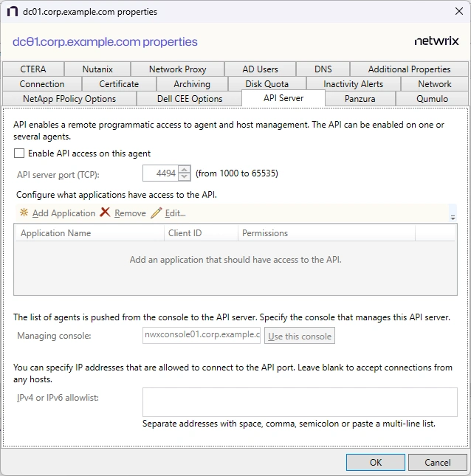471x476 pixels.
Task: Click the red Remove X icon
Action: coord(105,213)
